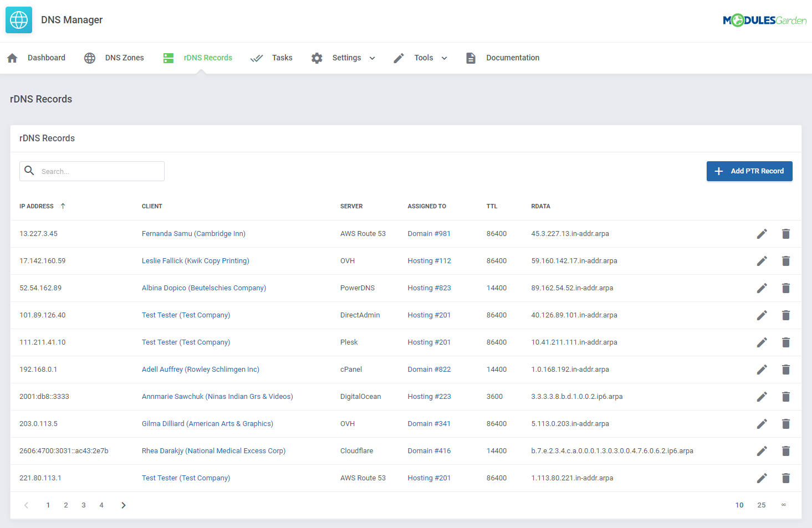
Task: Click the ModulesGarden logo
Action: tap(765, 19)
